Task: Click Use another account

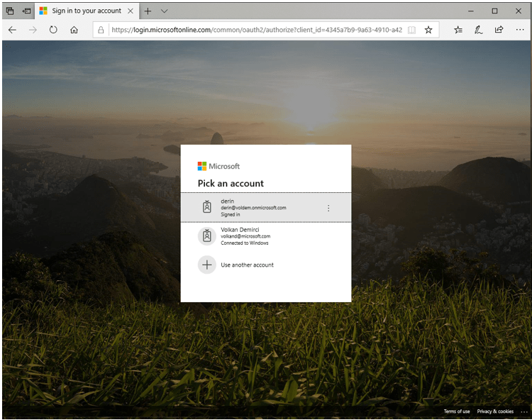Action: tap(247, 265)
